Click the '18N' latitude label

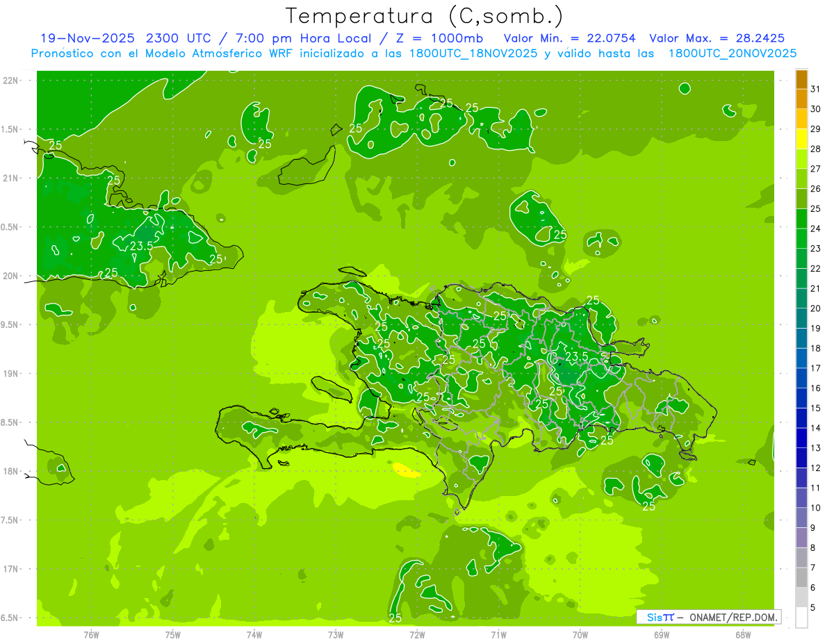click(10, 471)
